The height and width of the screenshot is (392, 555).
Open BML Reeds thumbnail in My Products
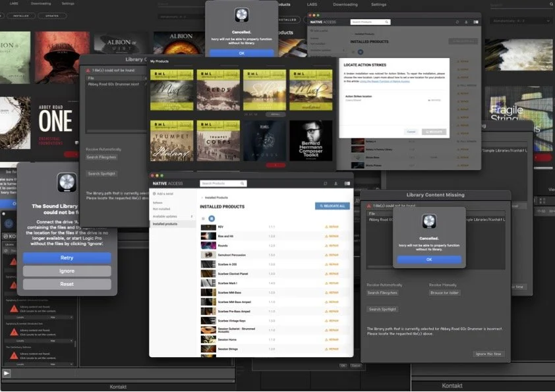coord(218,90)
